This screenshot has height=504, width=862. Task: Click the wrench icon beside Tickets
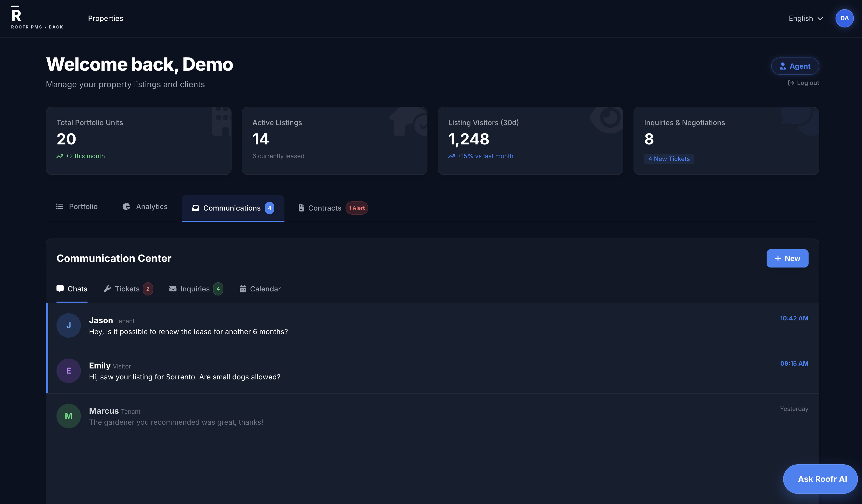pyautogui.click(x=107, y=289)
